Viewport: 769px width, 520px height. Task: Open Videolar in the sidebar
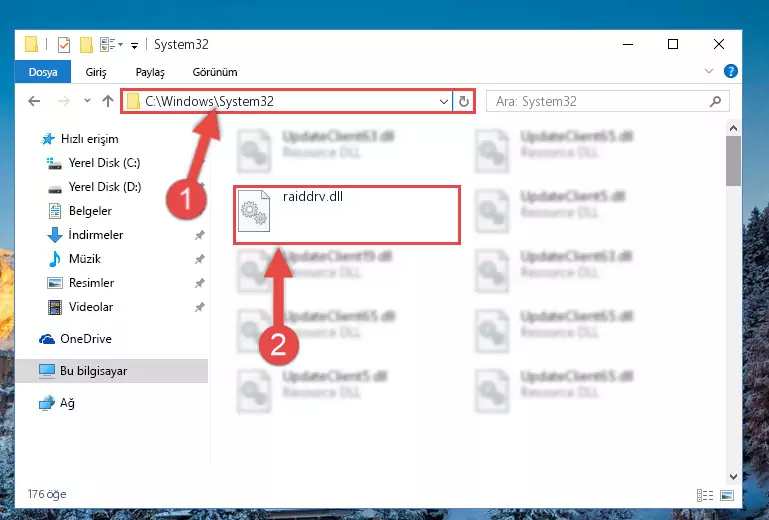[x=80, y=307]
